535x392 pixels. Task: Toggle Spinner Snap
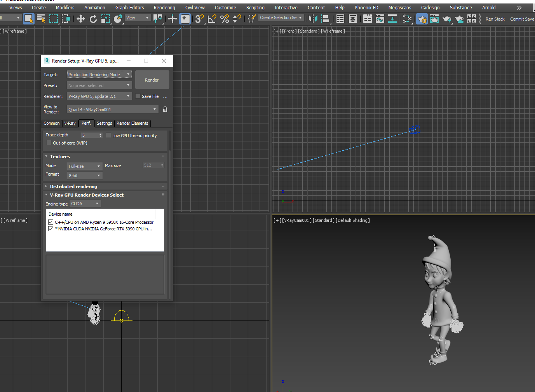coord(237,19)
